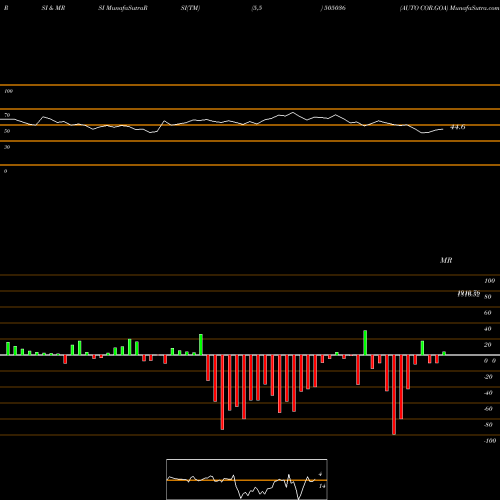Screen dimensions: 500x500
Task: Click the 70 level label on the RSI axis
Action: pyautogui.click(x=7, y=115)
